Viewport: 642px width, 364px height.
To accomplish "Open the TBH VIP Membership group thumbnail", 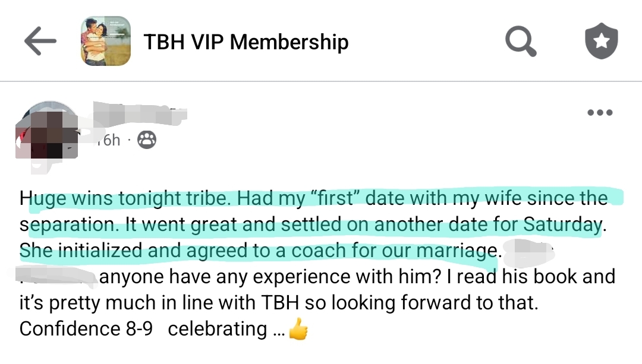I will pos(106,41).
